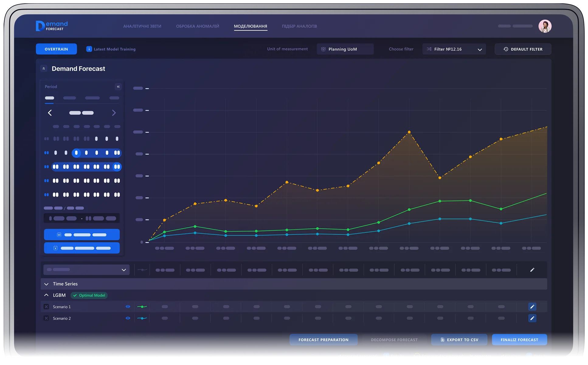Open the user profile avatar
Screen dimensions: 588x365
545,26
